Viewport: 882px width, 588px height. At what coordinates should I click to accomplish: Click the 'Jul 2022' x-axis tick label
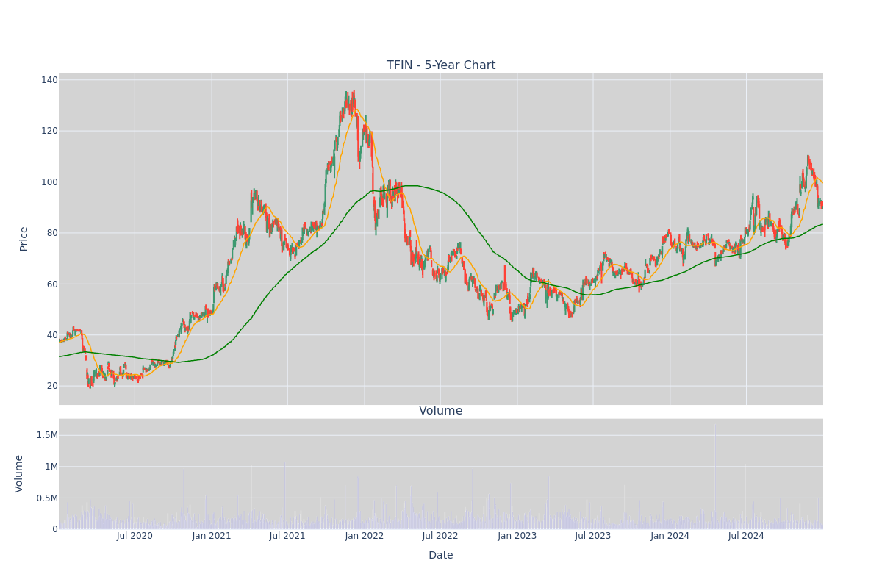pyautogui.click(x=440, y=536)
